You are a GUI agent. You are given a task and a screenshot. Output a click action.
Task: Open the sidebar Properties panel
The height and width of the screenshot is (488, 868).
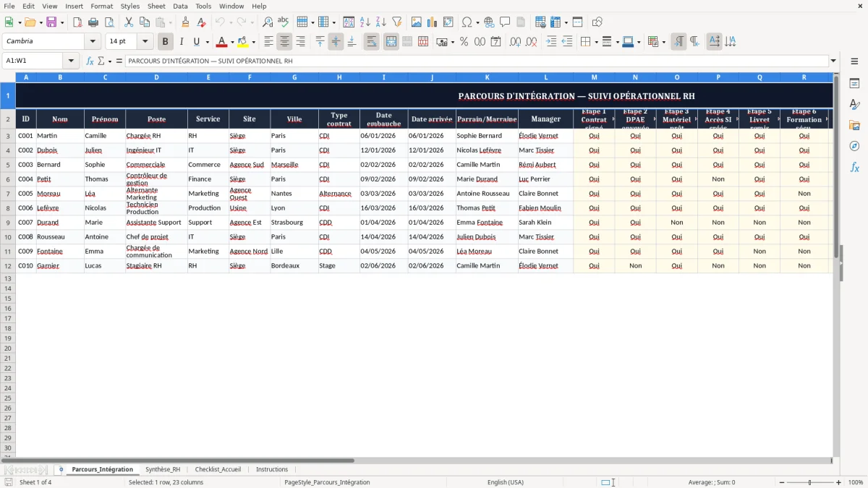pos(854,84)
